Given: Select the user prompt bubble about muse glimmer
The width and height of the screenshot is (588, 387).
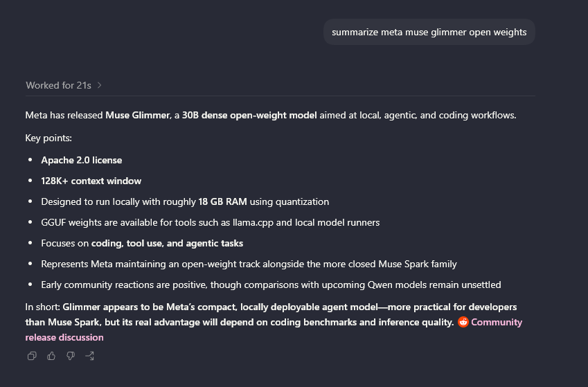Looking at the screenshot, I should click(x=429, y=32).
